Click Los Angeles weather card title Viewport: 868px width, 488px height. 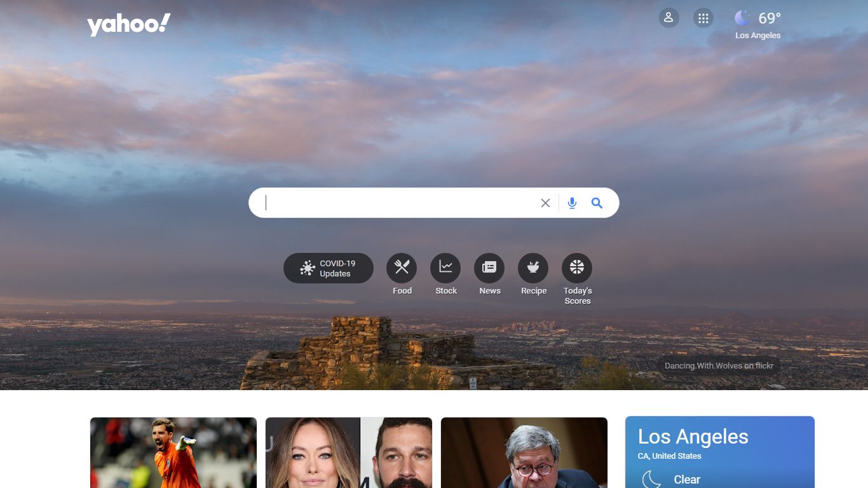click(x=693, y=437)
